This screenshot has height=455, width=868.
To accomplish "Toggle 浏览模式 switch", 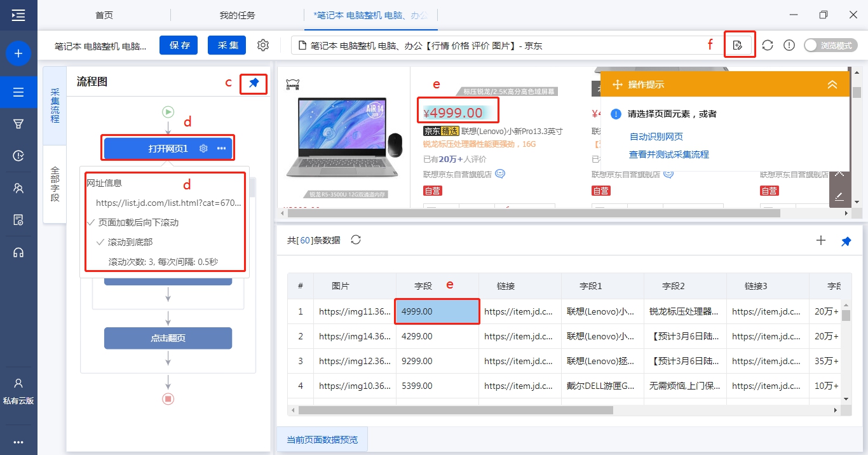I will [831, 45].
